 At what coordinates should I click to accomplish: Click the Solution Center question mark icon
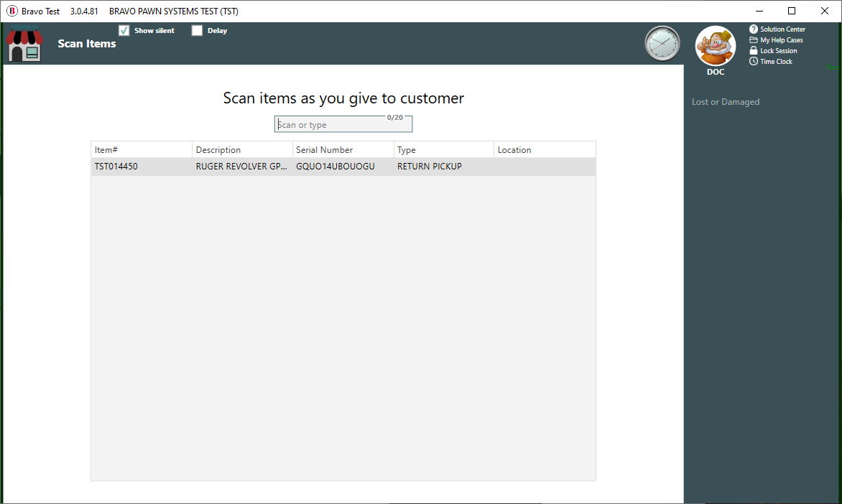point(754,29)
